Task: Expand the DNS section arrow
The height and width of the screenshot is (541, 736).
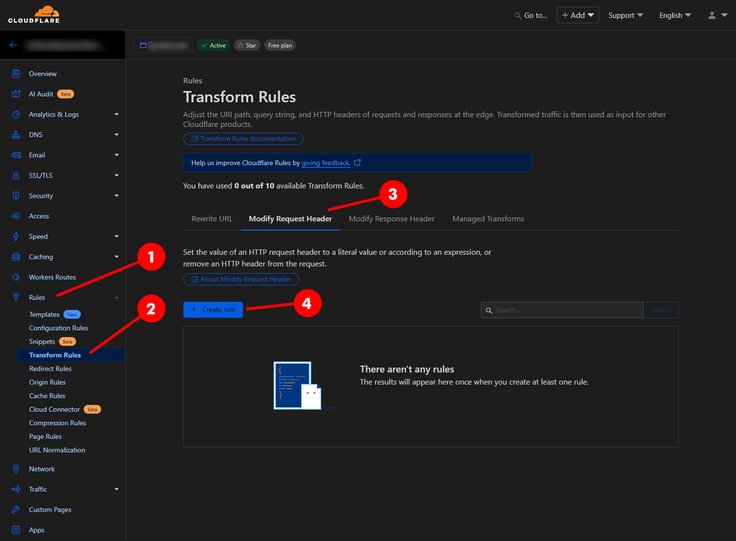Action: 116,135
